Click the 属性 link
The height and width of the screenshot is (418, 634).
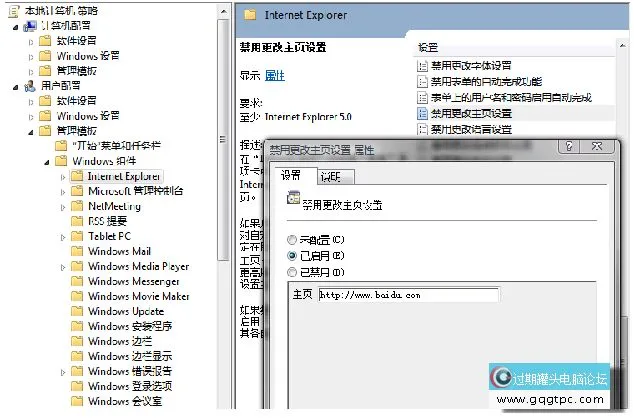[275, 76]
